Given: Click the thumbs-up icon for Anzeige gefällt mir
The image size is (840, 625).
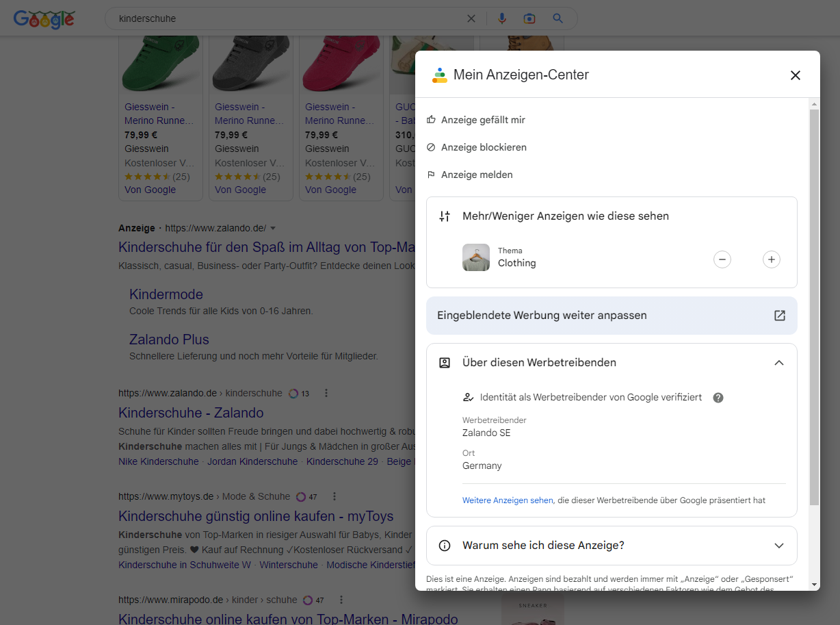Looking at the screenshot, I should coord(431,120).
